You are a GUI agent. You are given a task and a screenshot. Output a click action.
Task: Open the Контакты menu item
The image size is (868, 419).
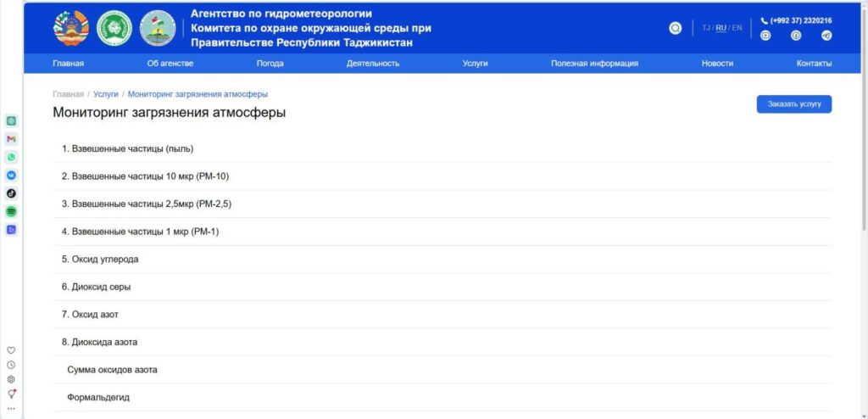click(x=814, y=64)
